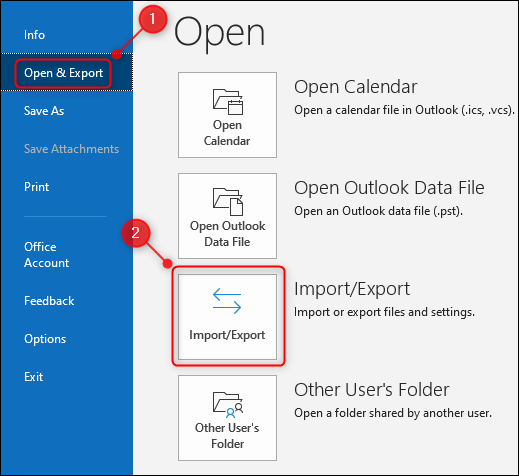Image resolution: width=519 pixels, height=476 pixels.
Task: Select Open & Export in the sidebar
Action: pos(63,73)
